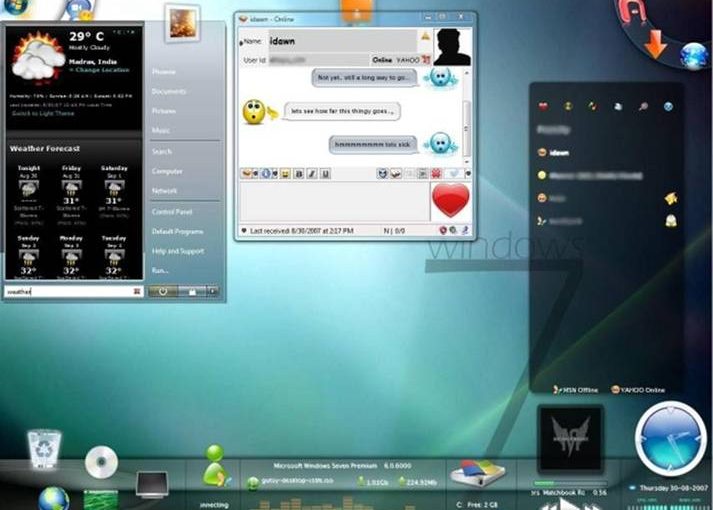The image size is (713, 510).
Task: Click the media player play button
Action: [567, 505]
